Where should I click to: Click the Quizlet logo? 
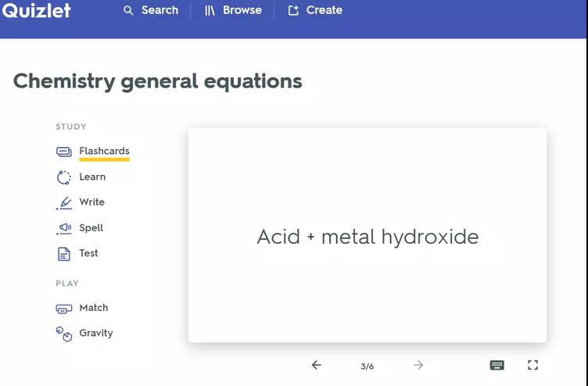36,10
